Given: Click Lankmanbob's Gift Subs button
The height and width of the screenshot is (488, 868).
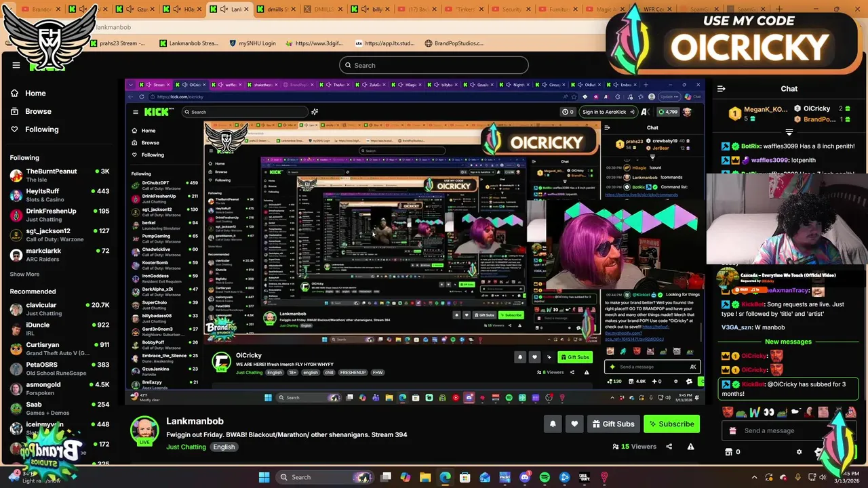Looking at the screenshot, I should 613,424.
